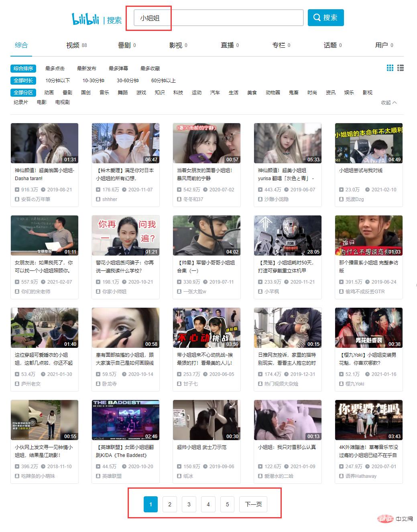Open title 那个播音系小姐姐 完整参访版
The height and width of the screenshot is (532, 417).
point(368,266)
